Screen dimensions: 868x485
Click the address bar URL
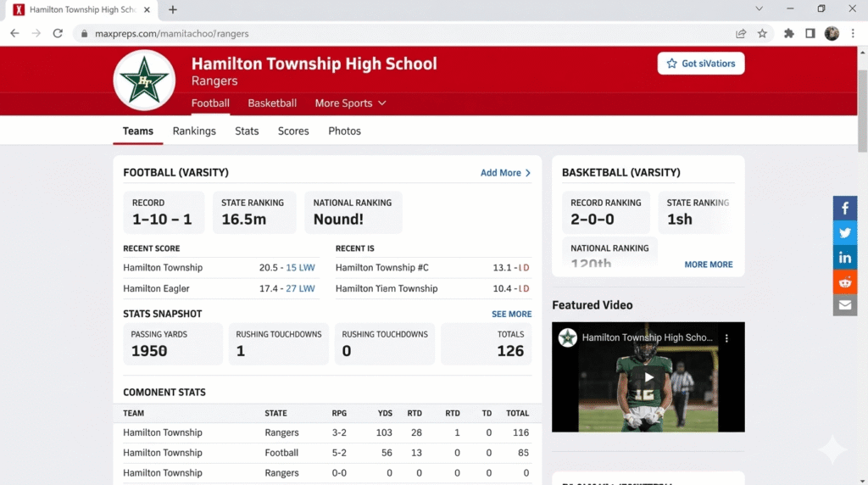(x=171, y=34)
